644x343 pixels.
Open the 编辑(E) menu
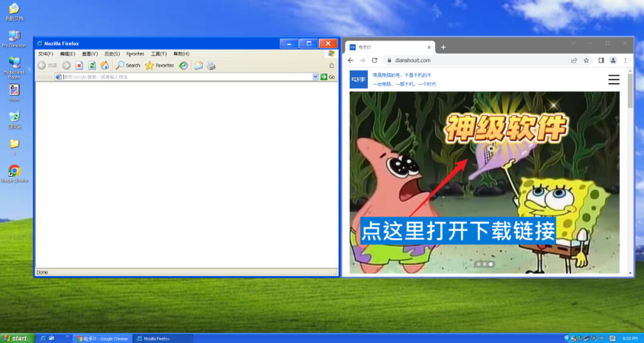coord(67,54)
